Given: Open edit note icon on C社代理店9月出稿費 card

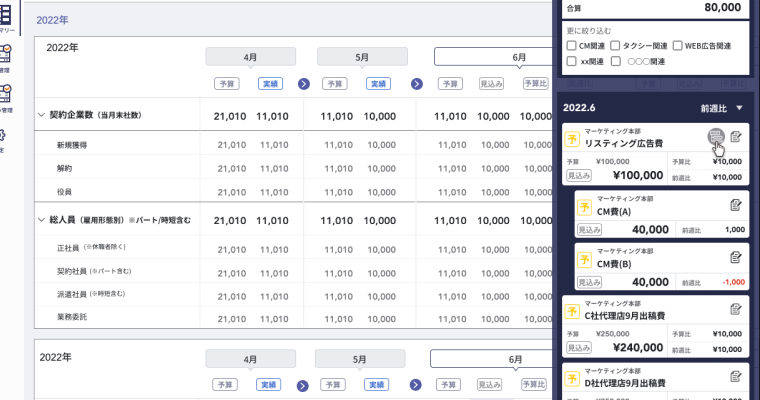Looking at the screenshot, I should pyautogui.click(x=736, y=309).
